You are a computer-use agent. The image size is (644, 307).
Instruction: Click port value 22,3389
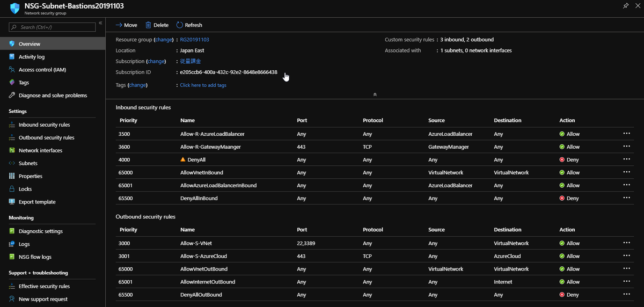307,243
